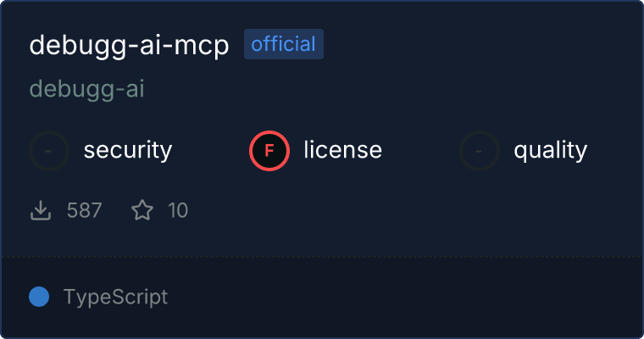
Task: Click the security label text
Action: [x=128, y=150]
